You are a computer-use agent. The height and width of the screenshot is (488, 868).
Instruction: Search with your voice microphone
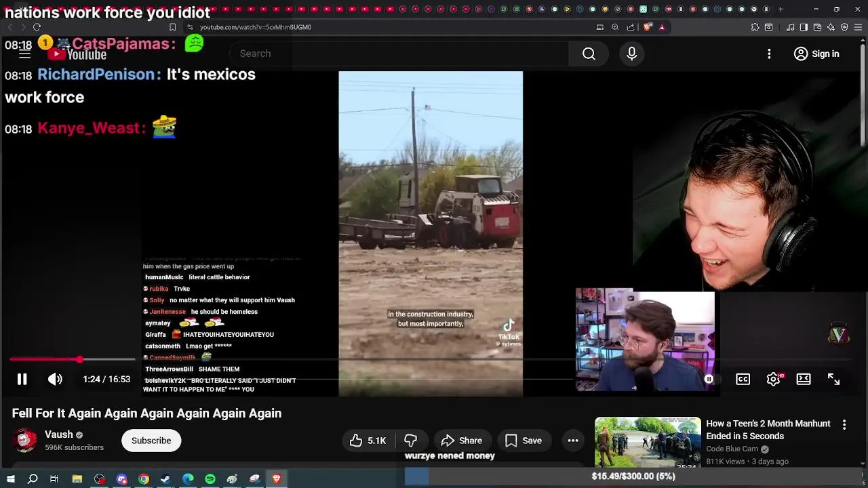point(632,54)
